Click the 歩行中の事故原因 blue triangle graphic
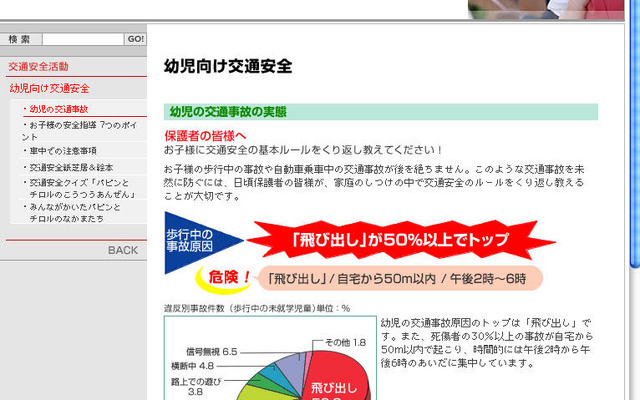This screenshot has width=640, height=400. (196, 241)
